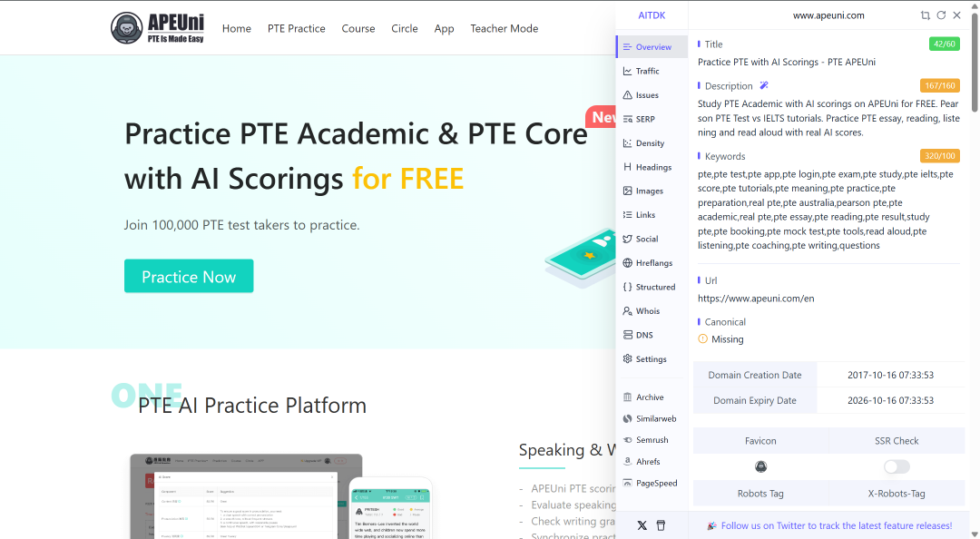Click the X-Robots-Tag header cell
This screenshot has width=980, height=539.
(897, 494)
